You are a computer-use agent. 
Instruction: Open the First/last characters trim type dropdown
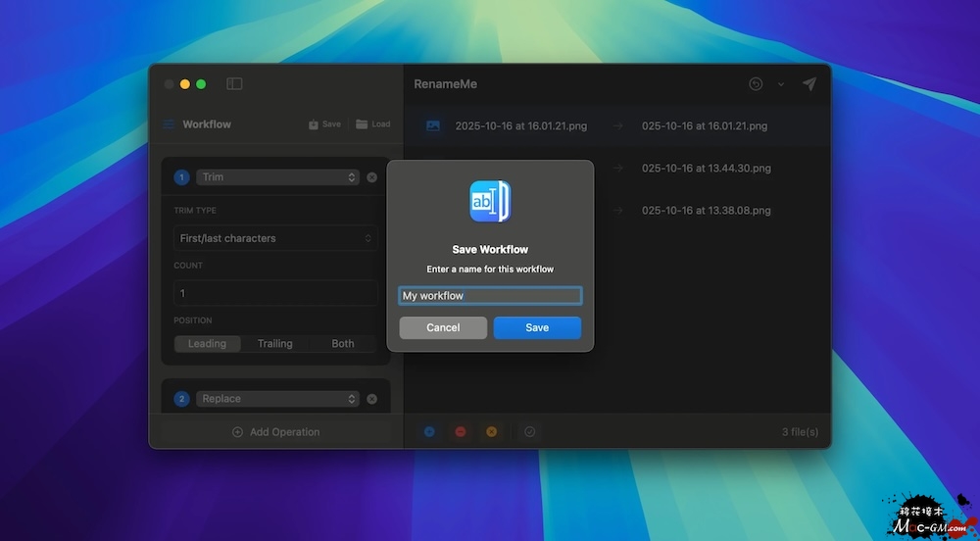tap(275, 238)
